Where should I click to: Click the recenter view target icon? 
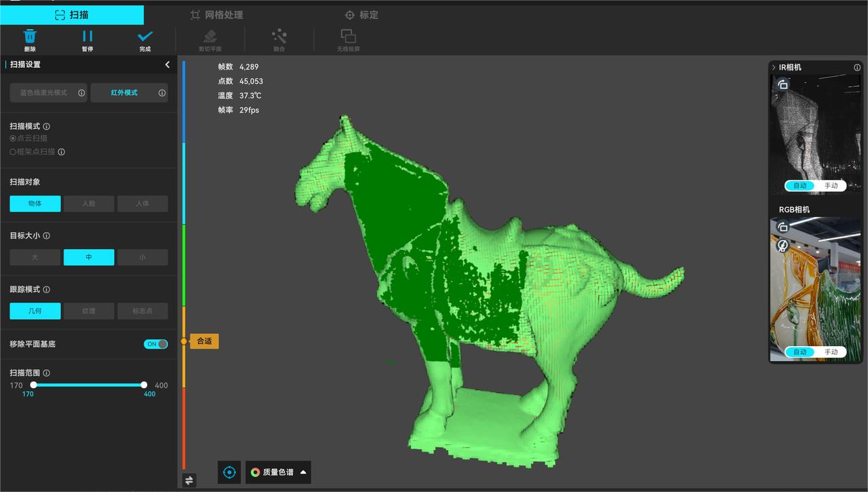[x=229, y=472]
